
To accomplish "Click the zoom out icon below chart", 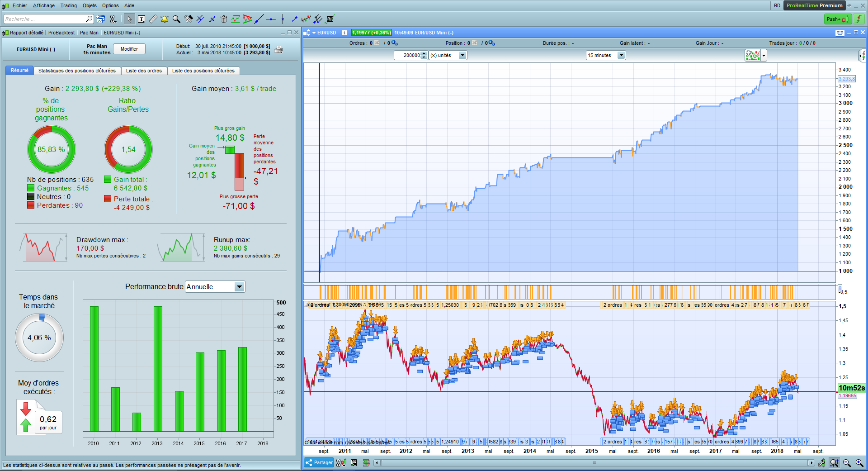I will (847, 463).
